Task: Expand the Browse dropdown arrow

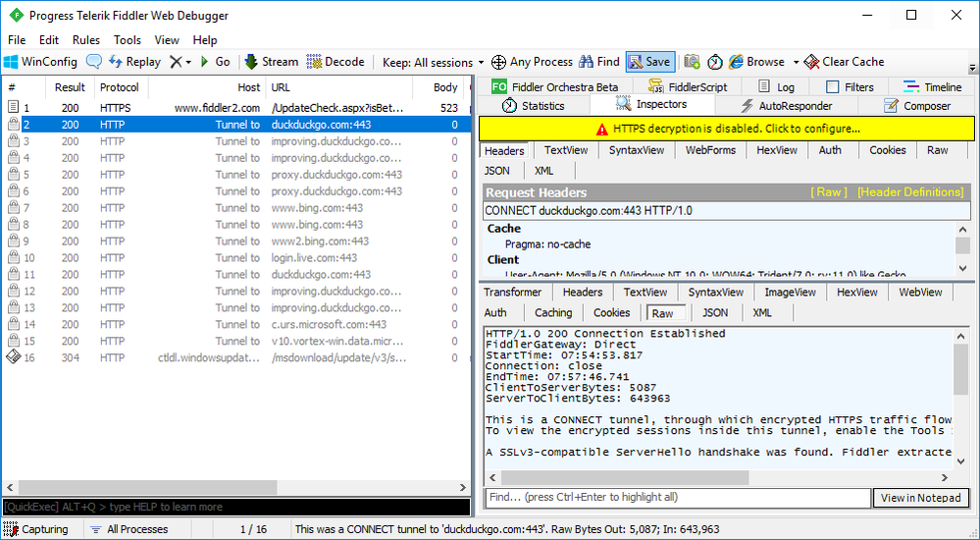Action: pos(796,63)
